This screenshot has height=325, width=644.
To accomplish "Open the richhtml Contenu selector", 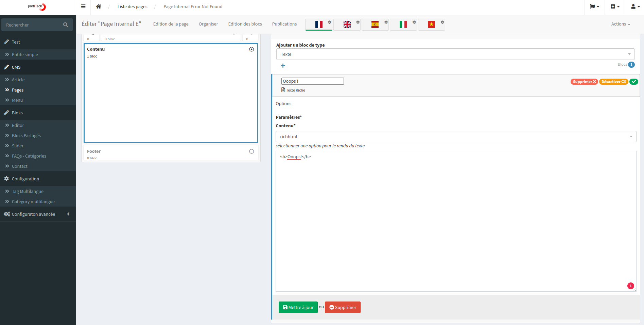I will tap(455, 136).
